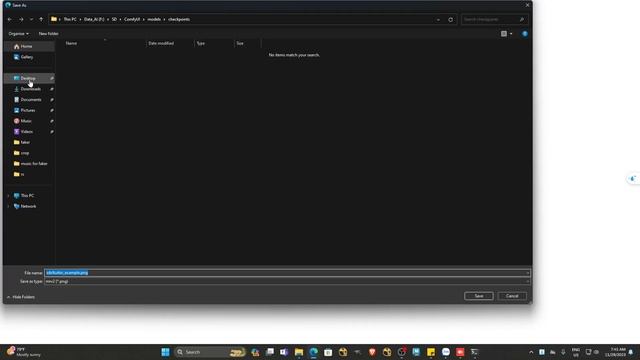This screenshot has height=360, width=640.
Task: Open the Windows Start menu
Action: 165,352
